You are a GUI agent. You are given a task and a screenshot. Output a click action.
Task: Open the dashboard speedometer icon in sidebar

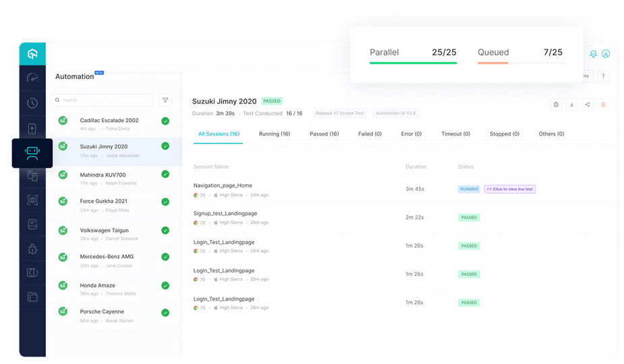point(32,78)
